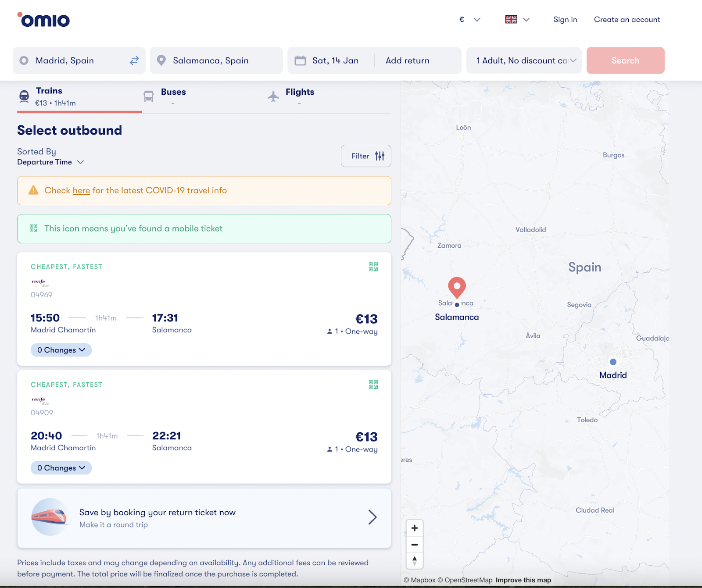Click the COVID-19 warning triangle icon
The image size is (702, 588).
(x=33, y=190)
